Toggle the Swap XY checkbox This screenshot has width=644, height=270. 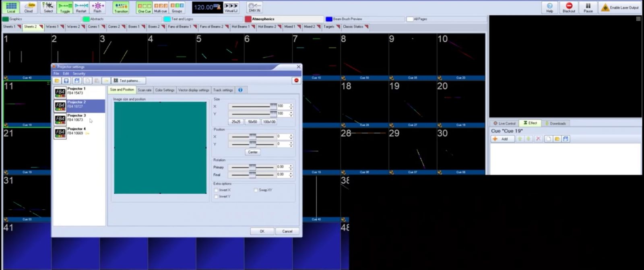(256, 190)
